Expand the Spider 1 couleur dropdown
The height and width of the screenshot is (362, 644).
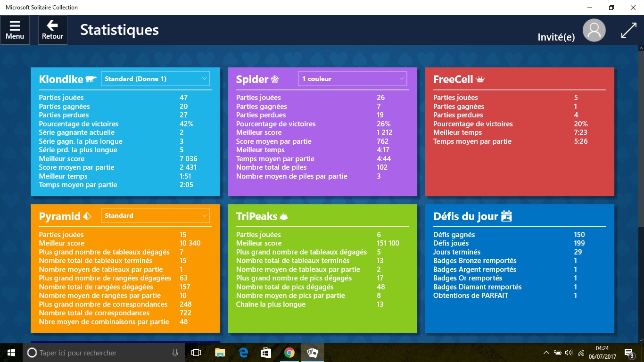coord(353,79)
